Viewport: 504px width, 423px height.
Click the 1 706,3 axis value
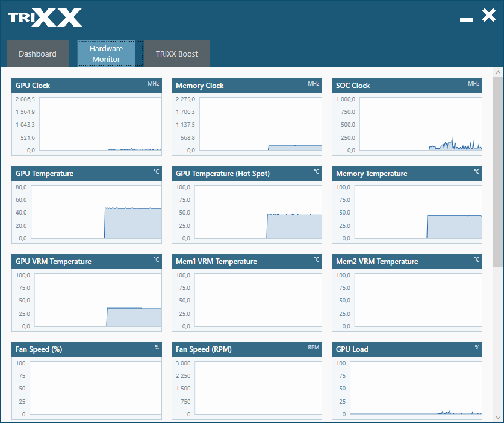tap(185, 111)
